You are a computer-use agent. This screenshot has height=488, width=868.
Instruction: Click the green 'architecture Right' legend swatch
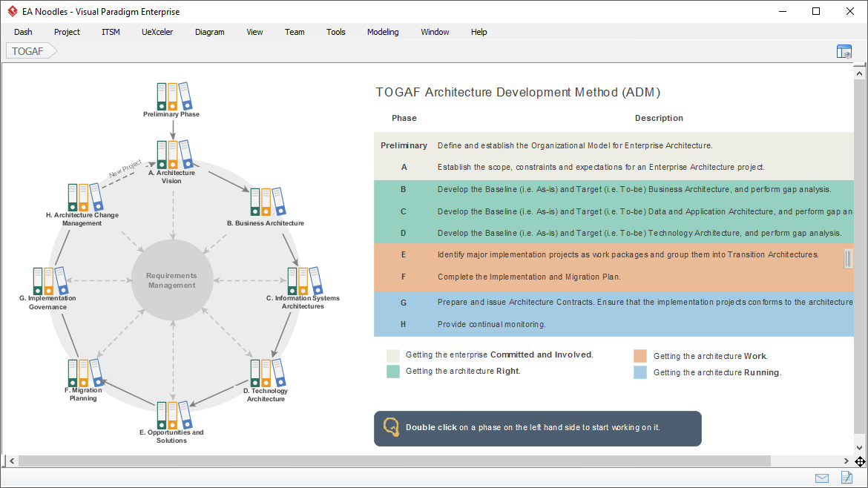(393, 372)
